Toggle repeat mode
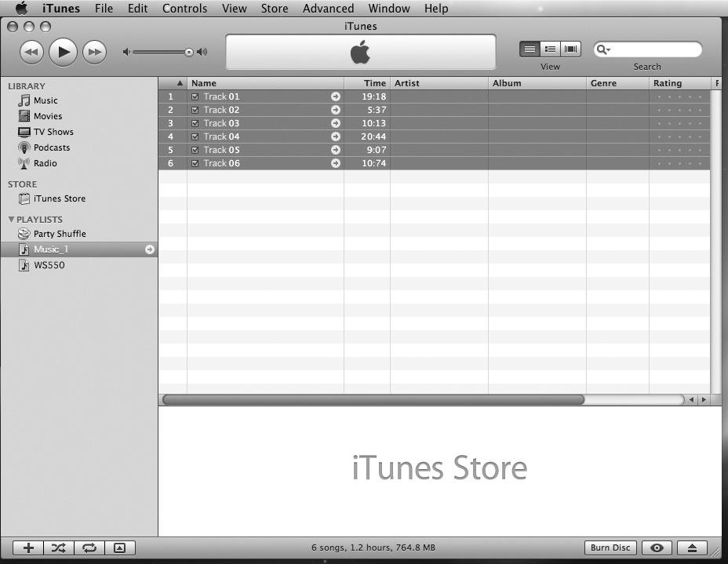Image resolution: width=728 pixels, height=564 pixels. click(x=89, y=548)
